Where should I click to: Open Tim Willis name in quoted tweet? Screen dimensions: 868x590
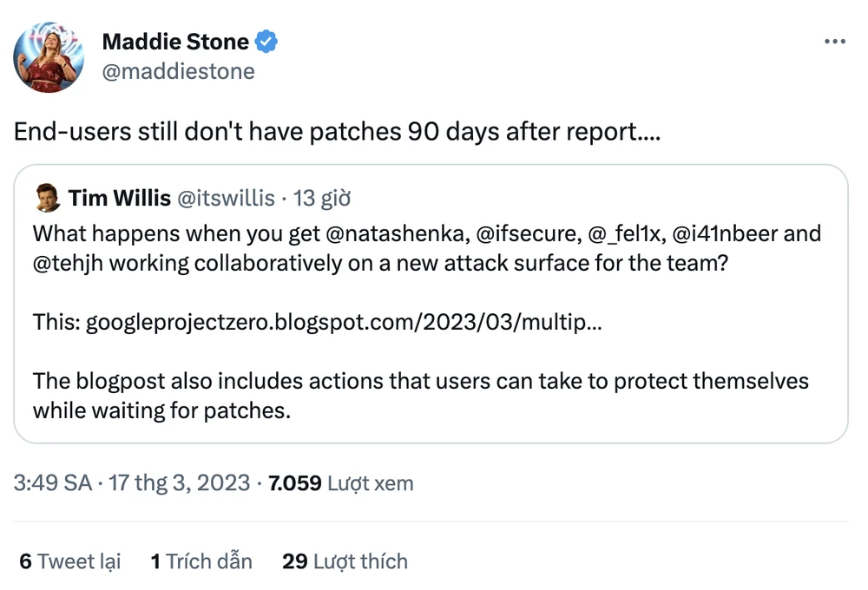(120, 199)
